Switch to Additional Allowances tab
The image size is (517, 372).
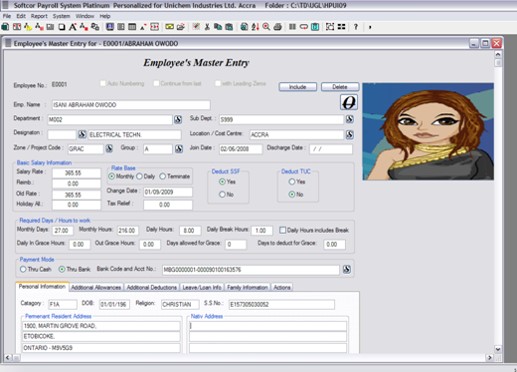[96, 287]
